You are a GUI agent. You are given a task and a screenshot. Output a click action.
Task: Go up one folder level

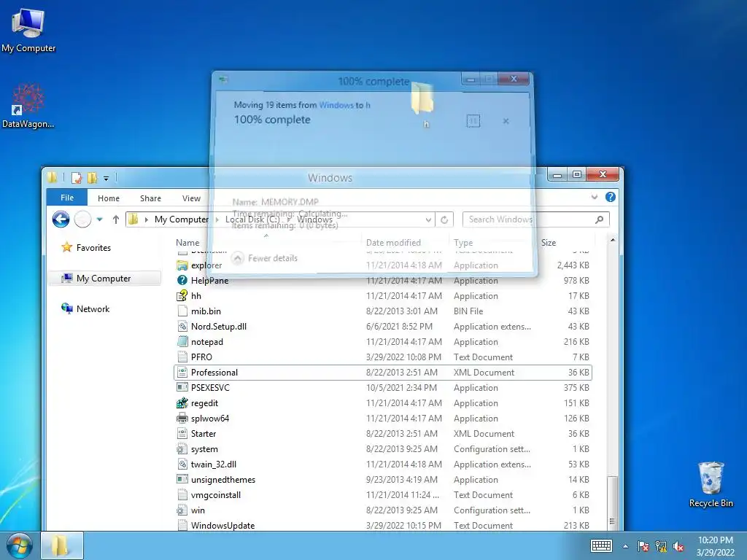coord(116,219)
